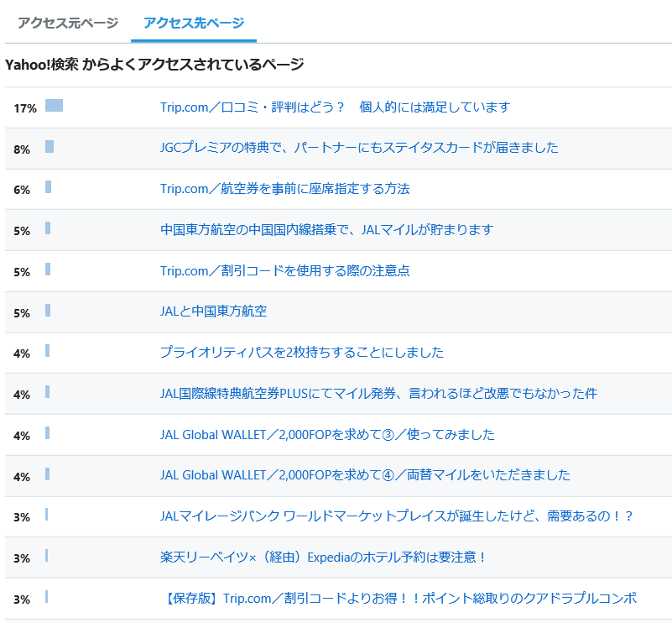Viewport: 672px width, 623px height.
Task: Select the アクセス先ページ tab
Action: pyautogui.click(x=194, y=24)
